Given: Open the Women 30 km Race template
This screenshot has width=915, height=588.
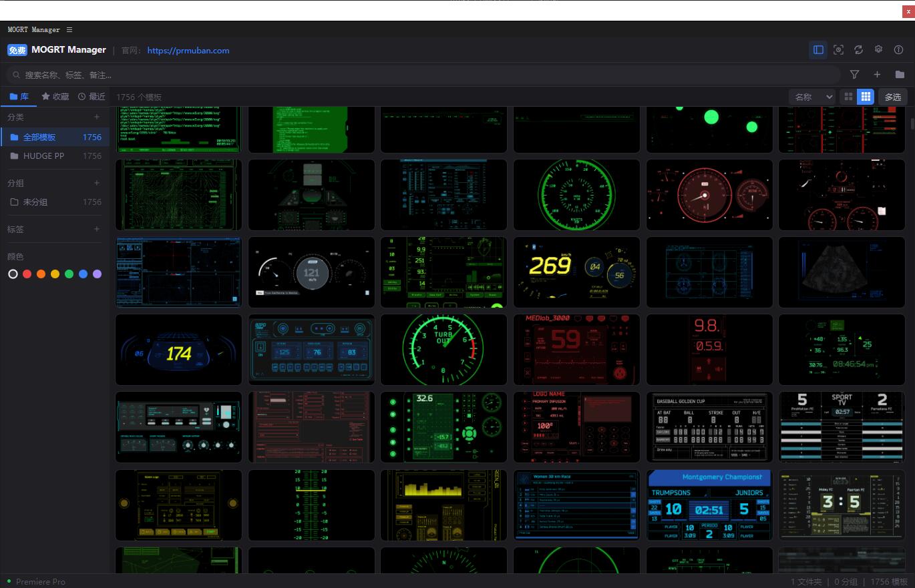Looking at the screenshot, I should coord(576,505).
